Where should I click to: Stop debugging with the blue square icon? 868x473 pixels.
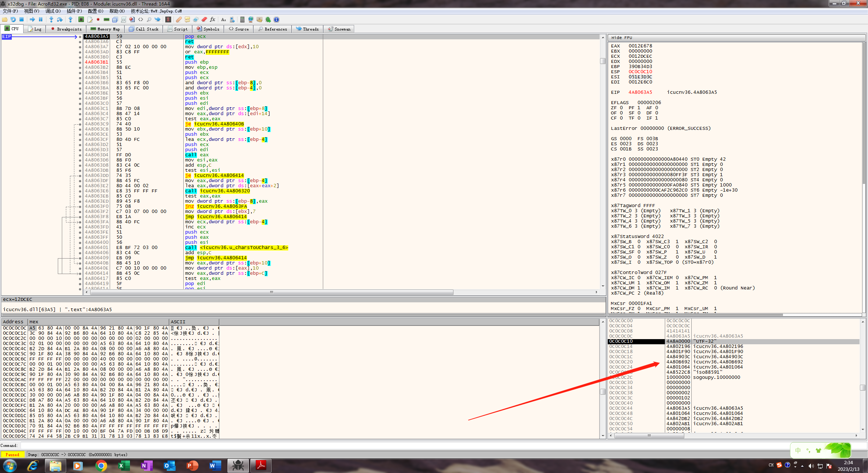click(x=22, y=19)
